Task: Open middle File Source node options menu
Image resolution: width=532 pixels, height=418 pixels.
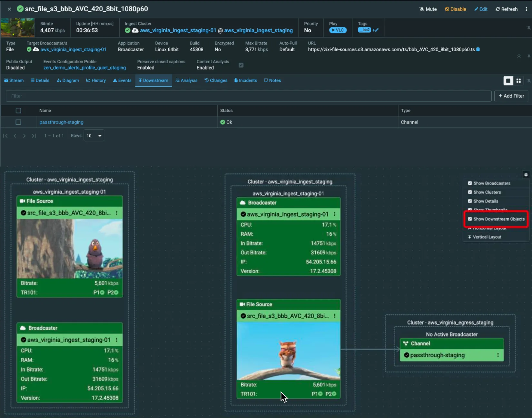Action: 335,316
